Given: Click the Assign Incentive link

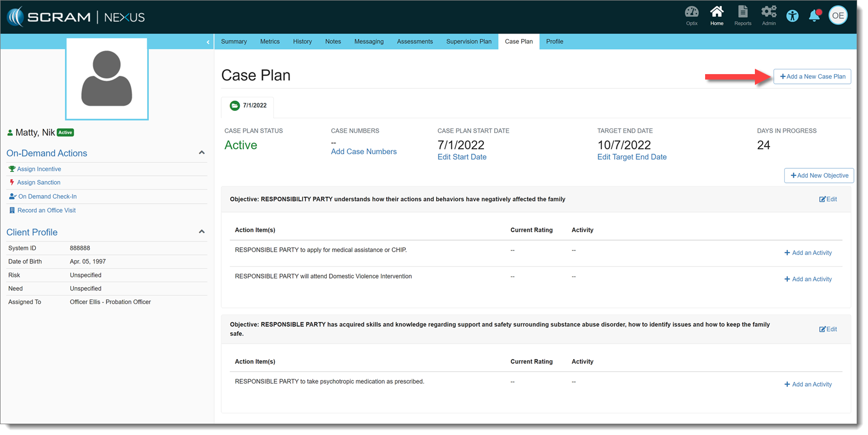Looking at the screenshot, I should [x=39, y=169].
